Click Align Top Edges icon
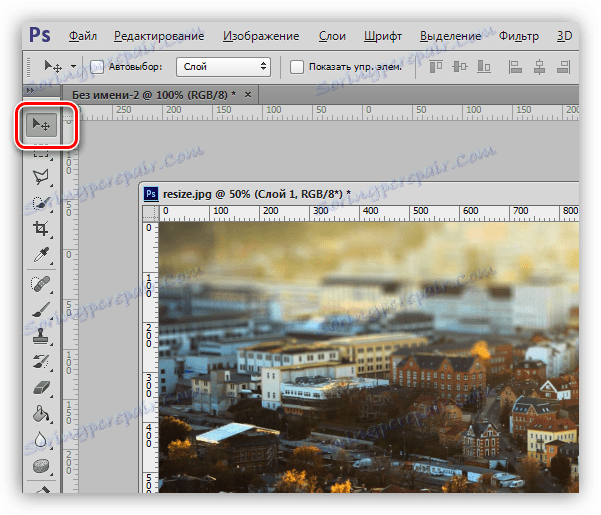 pyautogui.click(x=436, y=67)
